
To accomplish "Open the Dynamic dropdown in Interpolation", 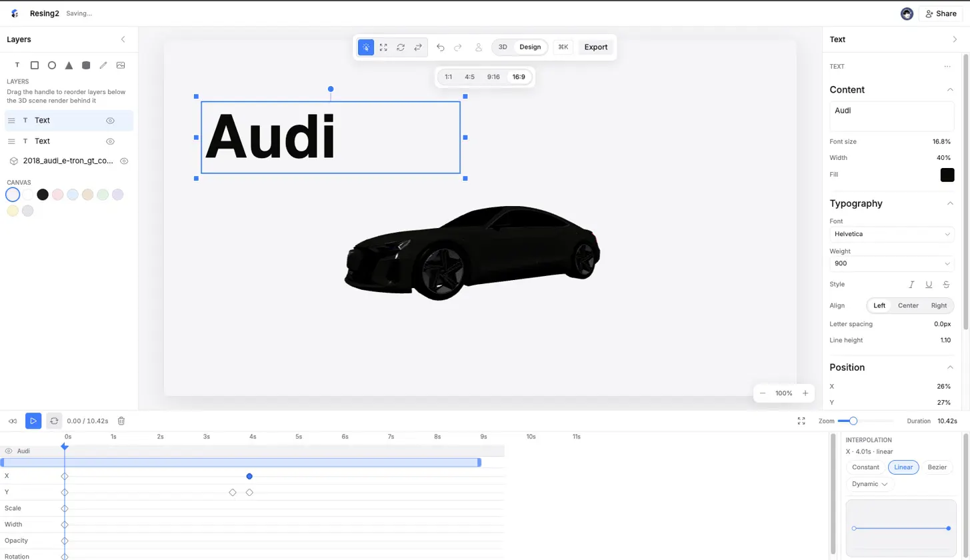I will click(x=870, y=485).
